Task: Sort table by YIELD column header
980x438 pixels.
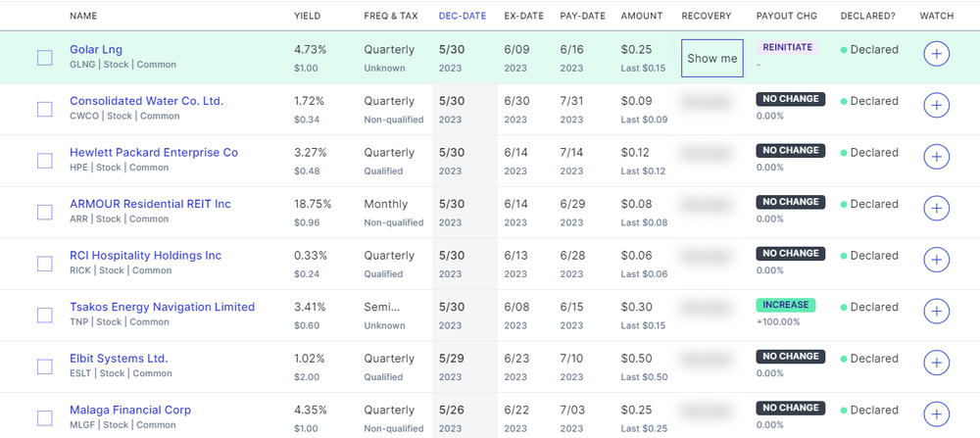Action: (307, 17)
